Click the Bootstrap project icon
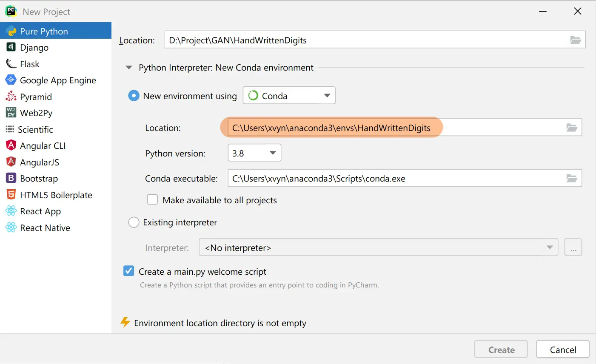Viewport: 596px width, 364px height. pos(11,178)
